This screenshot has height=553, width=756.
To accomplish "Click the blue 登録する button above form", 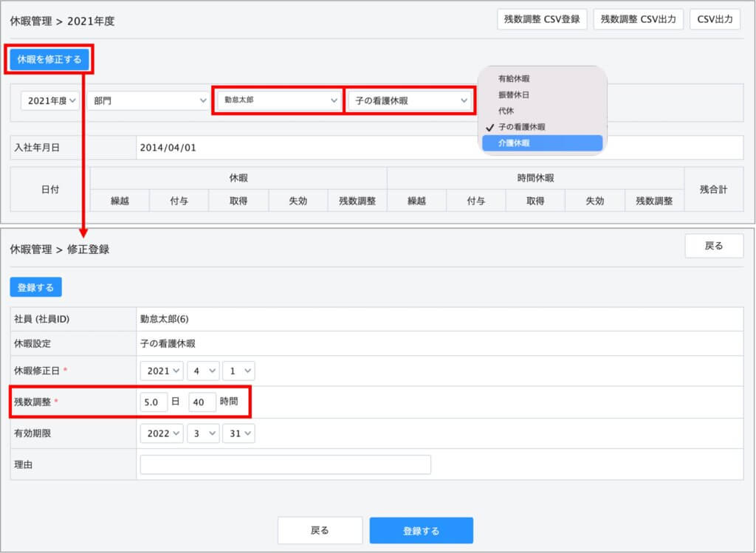I will click(x=35, y=287).
